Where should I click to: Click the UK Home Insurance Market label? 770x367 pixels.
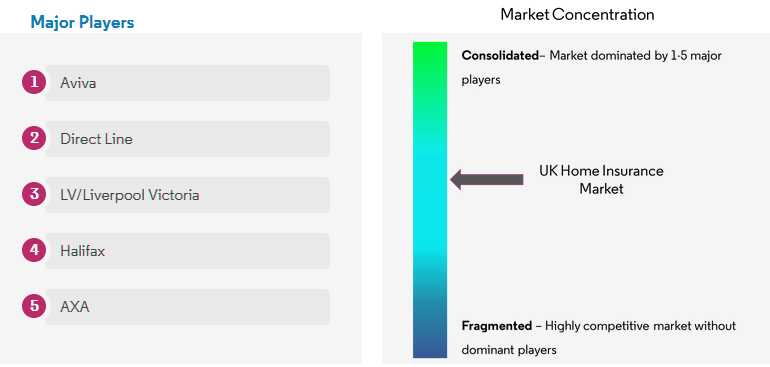tap(601, 179)
